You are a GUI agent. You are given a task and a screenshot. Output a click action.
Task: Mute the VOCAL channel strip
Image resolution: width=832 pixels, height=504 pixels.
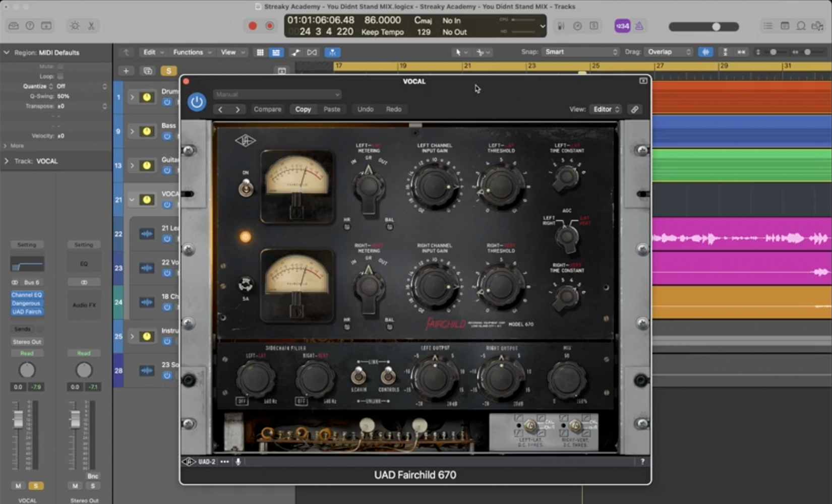click(18, 486)
